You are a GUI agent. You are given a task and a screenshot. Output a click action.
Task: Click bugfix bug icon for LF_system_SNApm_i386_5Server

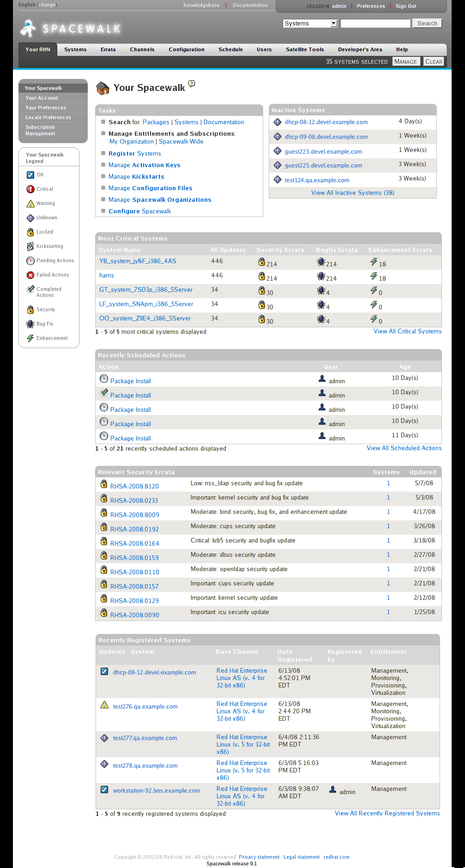pyautogui.click(x=321, y=305)
